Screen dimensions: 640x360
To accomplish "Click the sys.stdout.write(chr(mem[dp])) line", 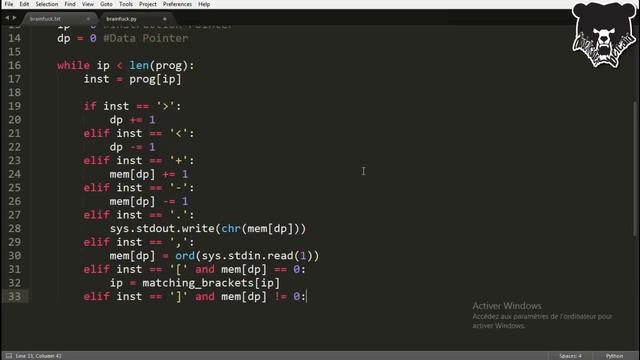I will 208,229.
